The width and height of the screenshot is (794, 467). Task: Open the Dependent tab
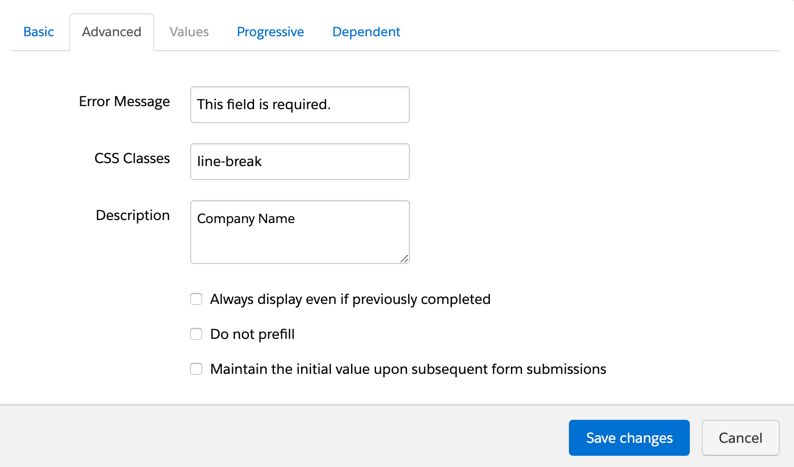[x=366, y=32]
